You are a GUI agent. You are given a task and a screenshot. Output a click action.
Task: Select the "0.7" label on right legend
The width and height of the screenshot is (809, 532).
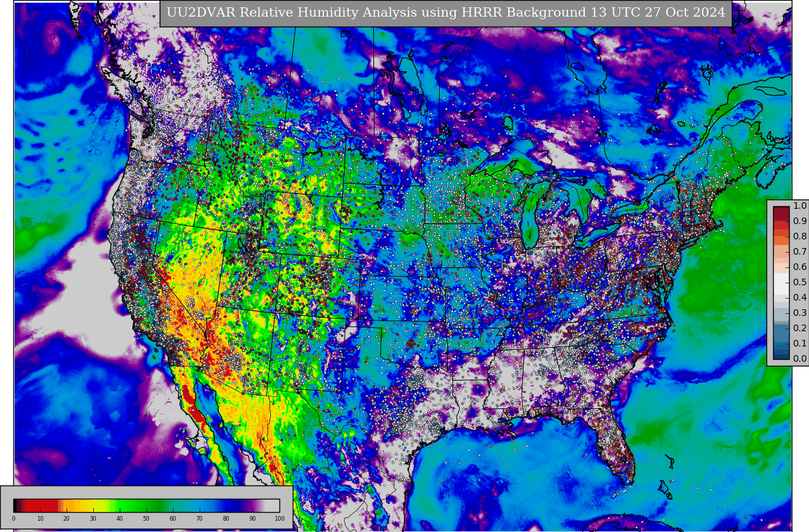[x=800, y=251]
